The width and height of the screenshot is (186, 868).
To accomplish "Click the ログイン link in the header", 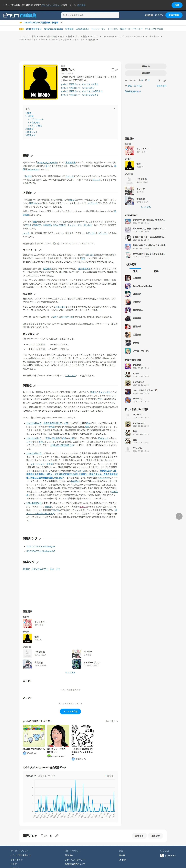I will [159, 15].
